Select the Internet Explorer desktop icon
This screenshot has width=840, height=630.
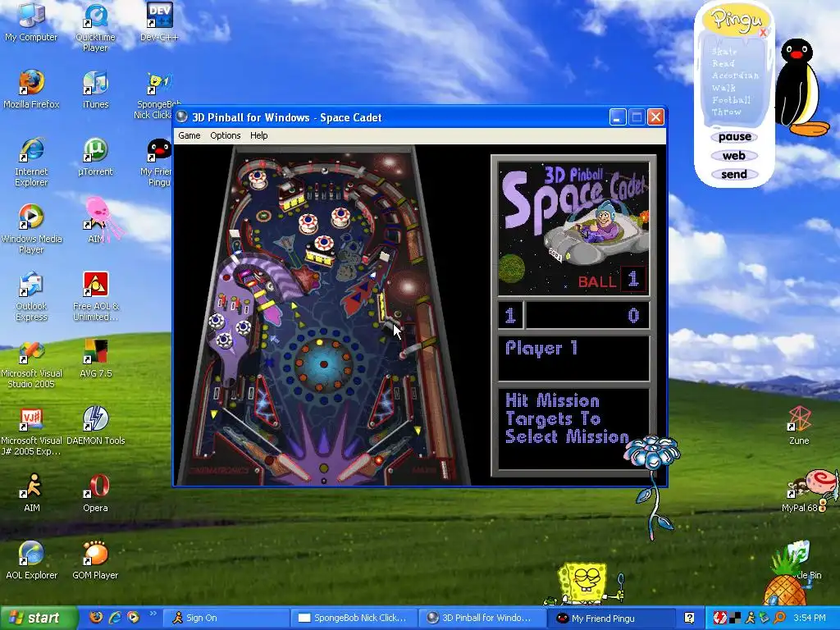[x=31, y=162]
